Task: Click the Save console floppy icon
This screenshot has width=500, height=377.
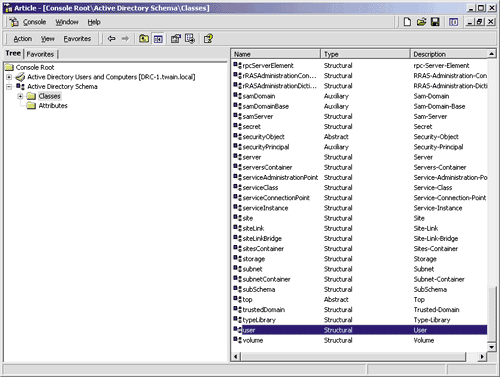Action: pyautogui.click(x=435, y=22)
